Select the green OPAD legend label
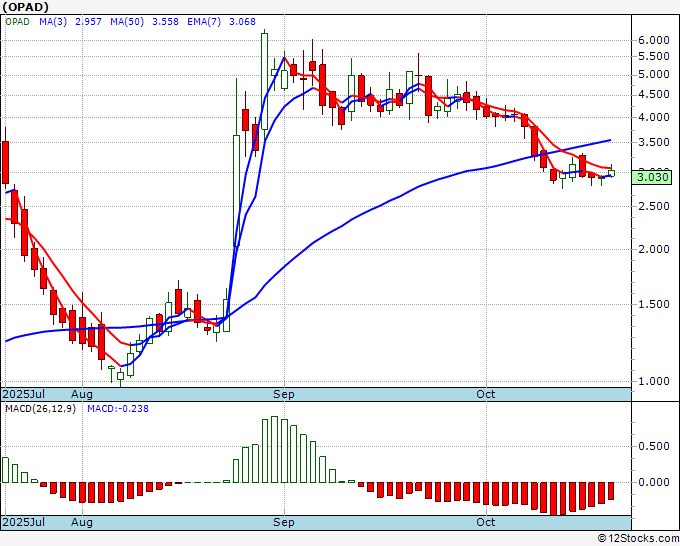 pyautogui.click(x=17, y=22)
